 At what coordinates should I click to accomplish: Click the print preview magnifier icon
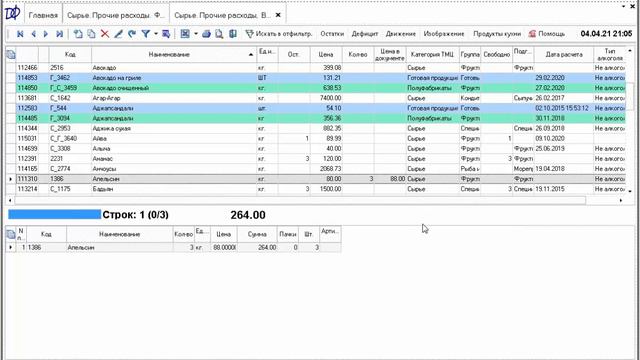[x=219, y=34]
